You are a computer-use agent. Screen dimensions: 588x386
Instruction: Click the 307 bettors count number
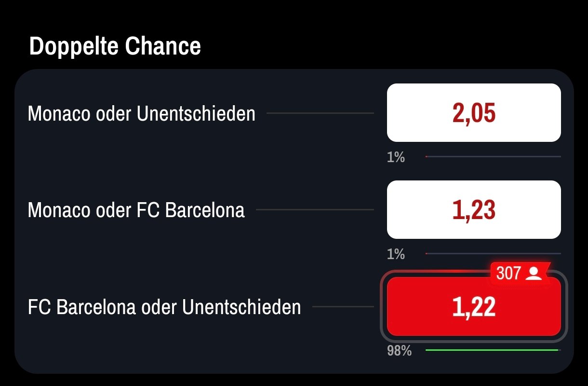508,274
